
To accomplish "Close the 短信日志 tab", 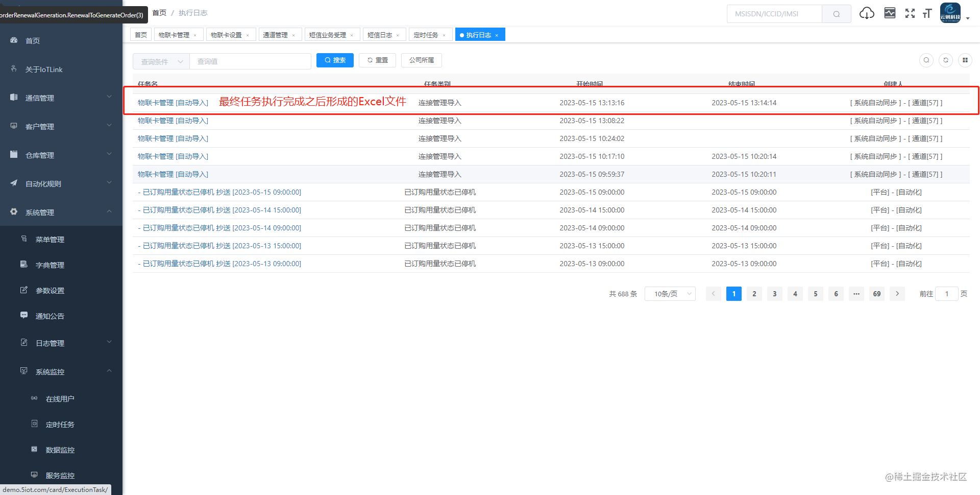I will pos(398,35).
